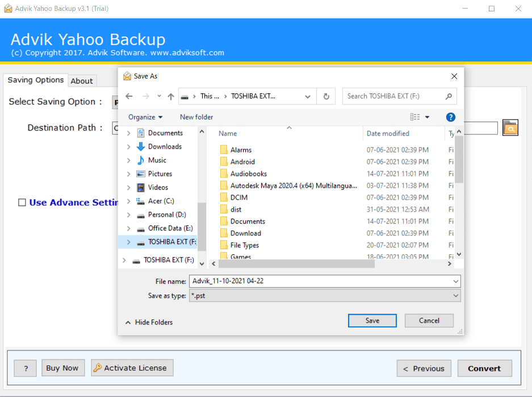
Task: Open the address bar path dropdown
Action: click(x=307, y=96)
